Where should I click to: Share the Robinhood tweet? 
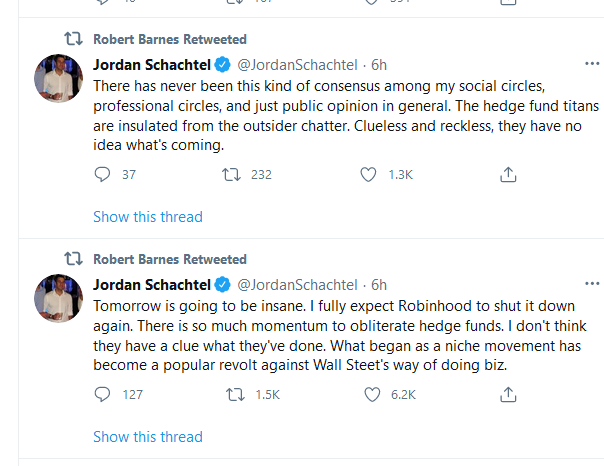(x=507, y=395)
